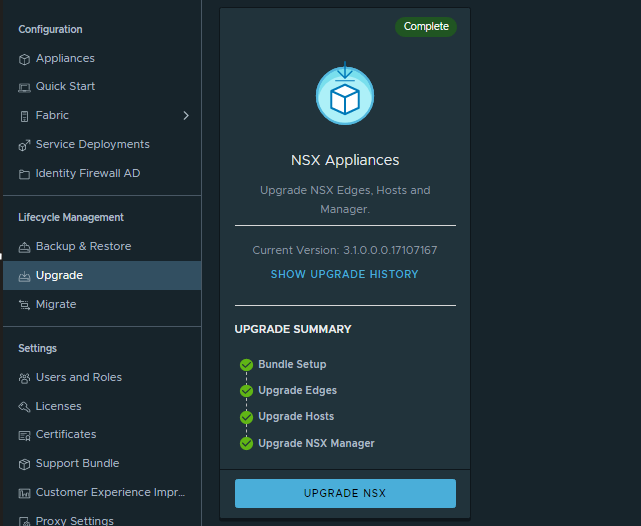This screenshot has height=526, width=641.
Task: Open the Certificates page
Action: point(66,434)
